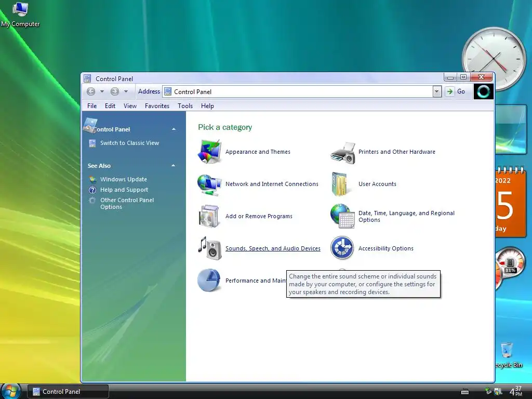Click the Start orb button
Image resolution: width=532 pixels, height=399 pixels.
pyautogui.click(x=11, y=391)
